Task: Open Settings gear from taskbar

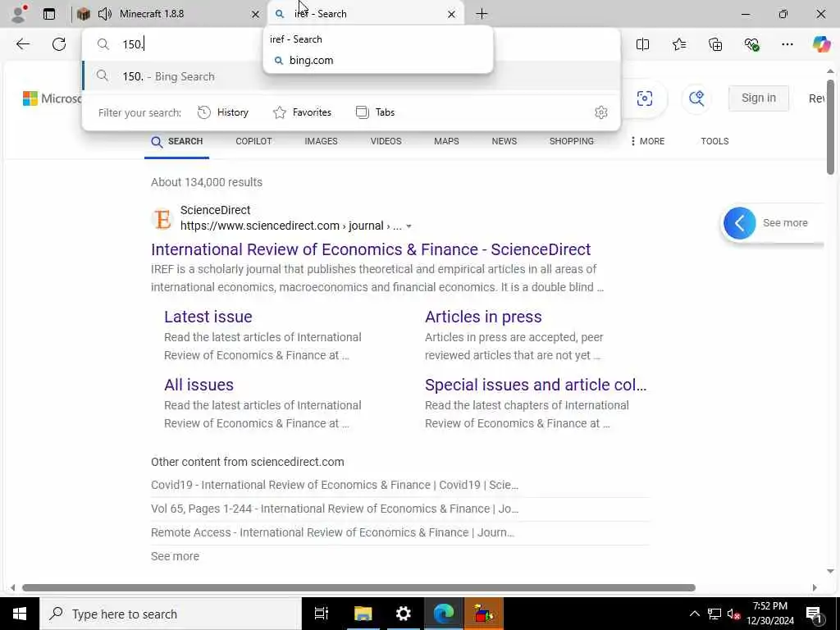Action: (x=403, y=614)
